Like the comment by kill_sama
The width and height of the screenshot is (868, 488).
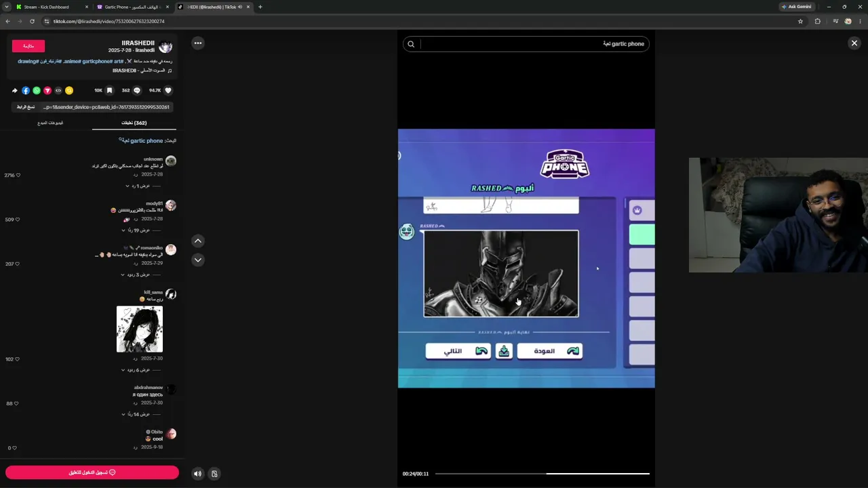pos(18,359)
